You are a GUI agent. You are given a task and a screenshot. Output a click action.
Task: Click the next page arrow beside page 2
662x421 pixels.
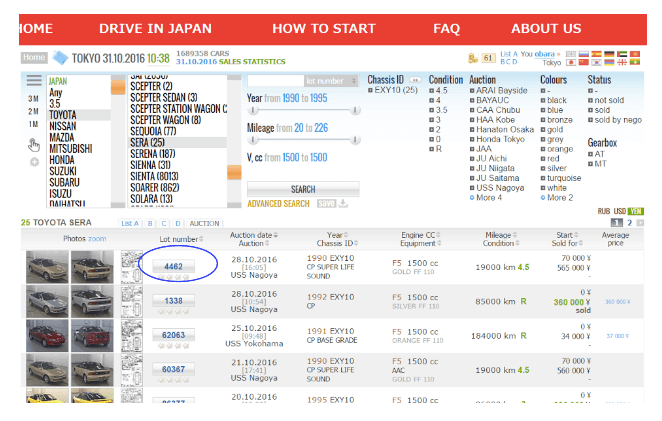pyautogui.click(x=640, y=223)
